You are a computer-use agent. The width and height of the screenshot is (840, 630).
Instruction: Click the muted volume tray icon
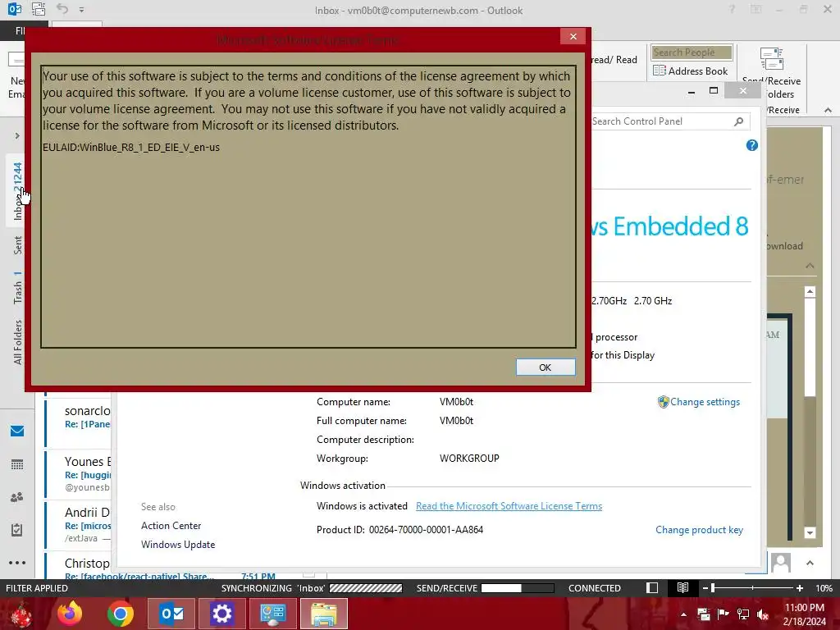[x=763, y=614]
